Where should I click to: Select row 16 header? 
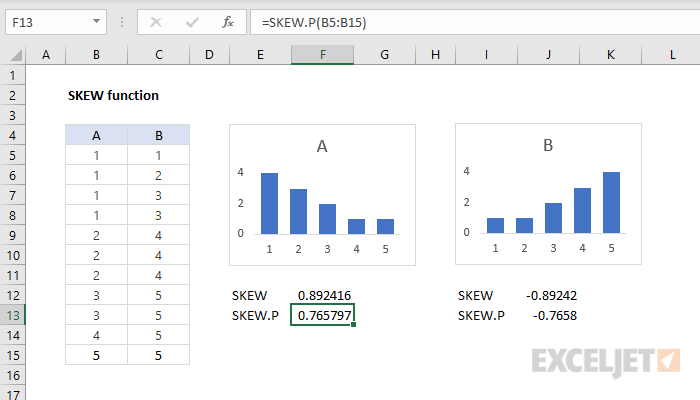coord(12,375)
